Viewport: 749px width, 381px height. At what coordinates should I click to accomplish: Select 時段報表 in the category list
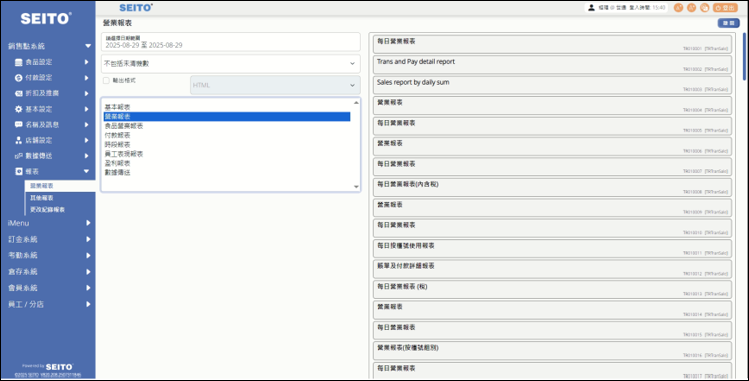click(x=227, y=145)
